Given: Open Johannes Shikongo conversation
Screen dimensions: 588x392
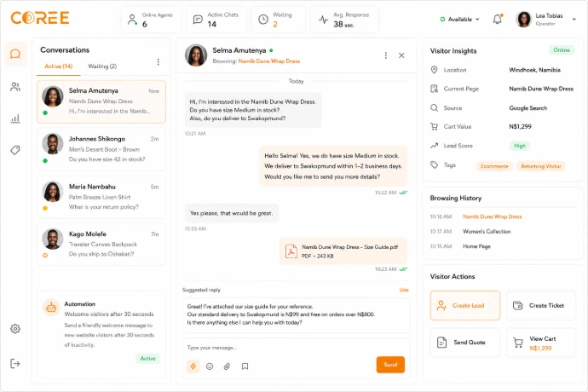Looking at the screenshot, I should [x=101, y=149].
